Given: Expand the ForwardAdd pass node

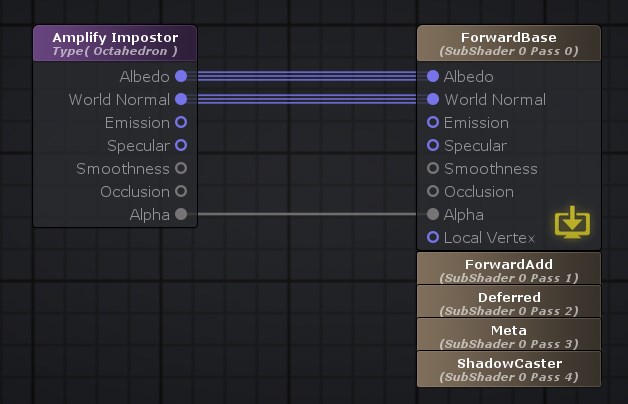Looking at the screenshot, I should tap(509, 270).
